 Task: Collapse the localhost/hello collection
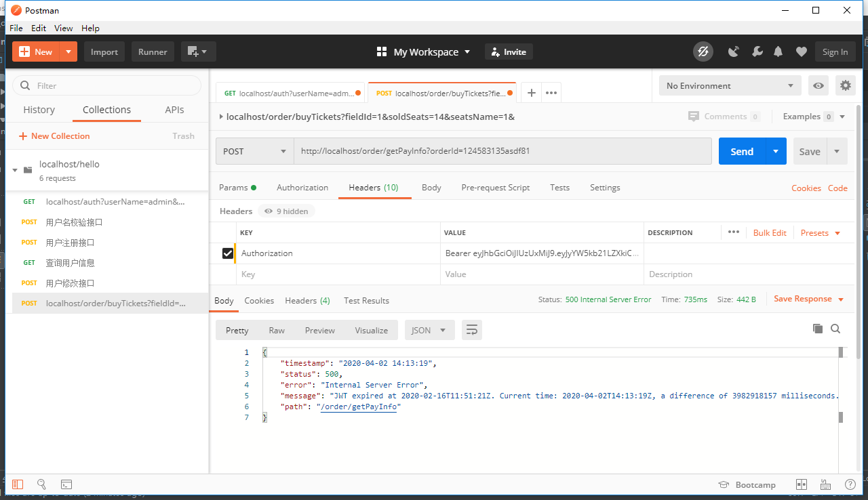[x=15, y=170]
